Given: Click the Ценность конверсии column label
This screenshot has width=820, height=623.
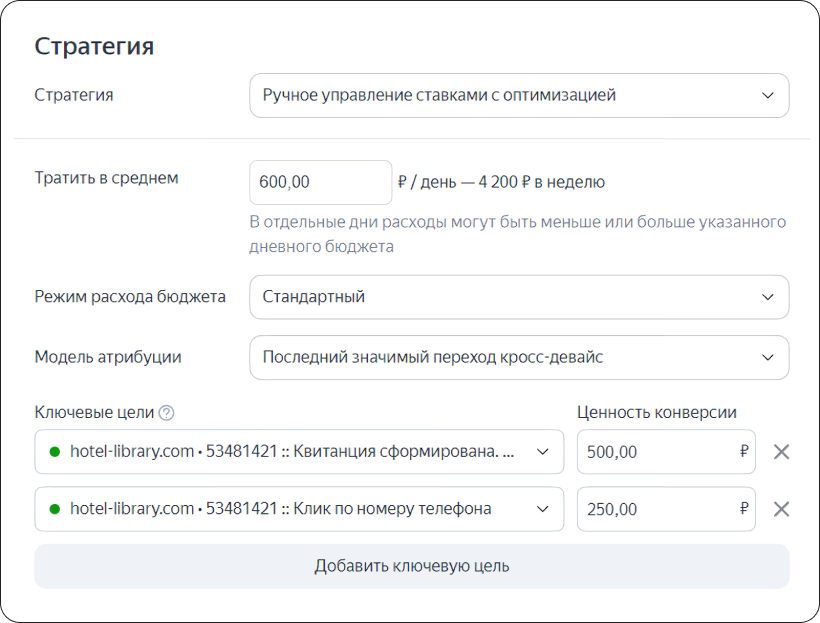Looking at the screenshot, I should click(657, 412).
